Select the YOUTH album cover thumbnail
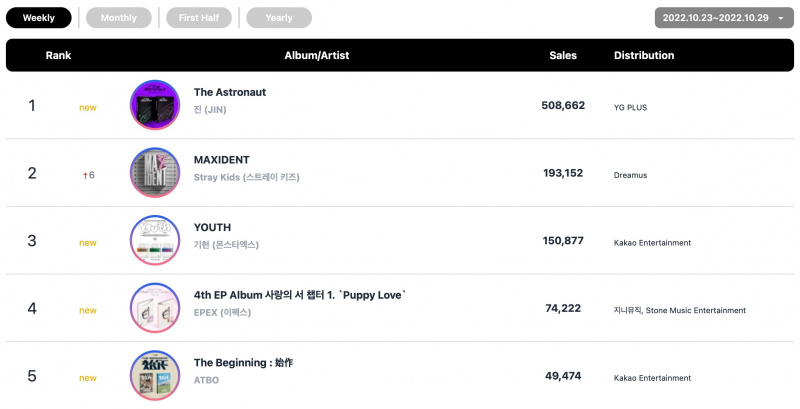This screenshot has height=409, width=800. click(155, 240)
